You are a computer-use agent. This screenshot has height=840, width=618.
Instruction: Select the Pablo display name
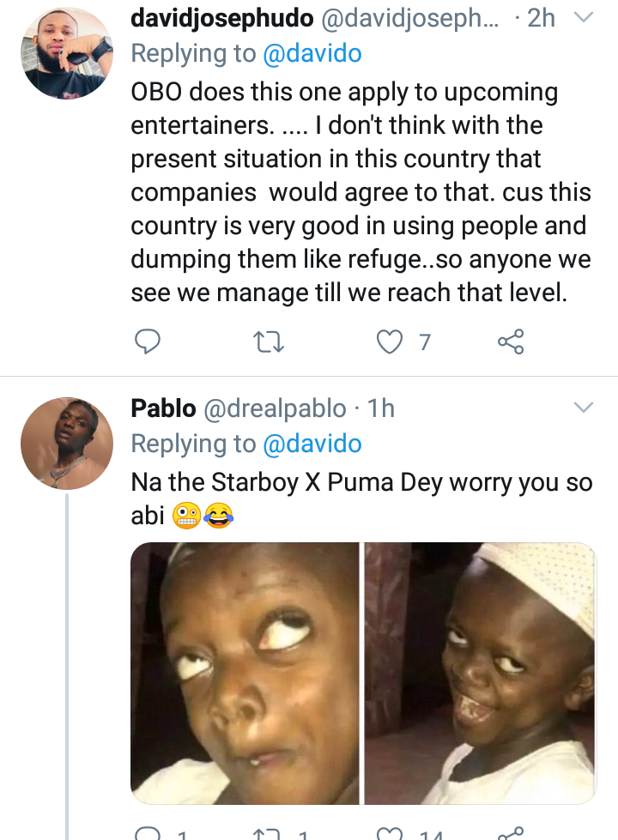pyautogui.click(x=163, y=408)
